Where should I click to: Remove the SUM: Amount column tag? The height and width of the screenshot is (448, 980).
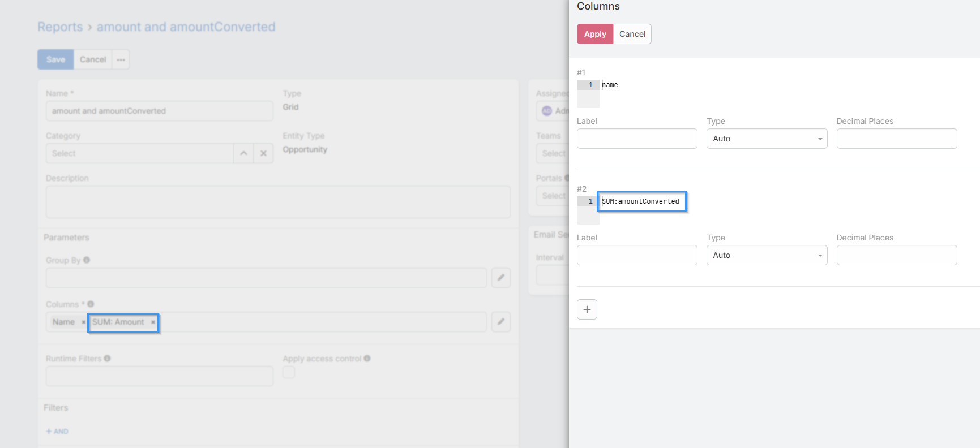pos(153,322)
